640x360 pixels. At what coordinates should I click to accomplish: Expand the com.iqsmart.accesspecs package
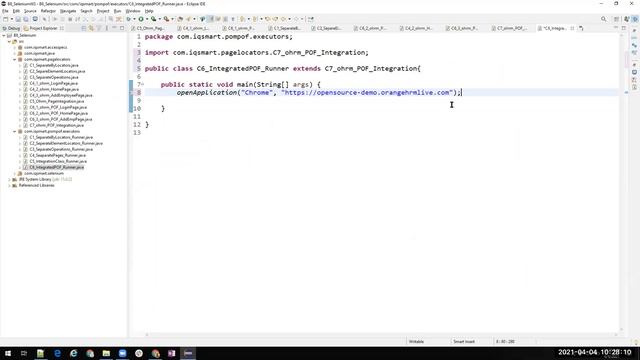(x=15, y=47)
